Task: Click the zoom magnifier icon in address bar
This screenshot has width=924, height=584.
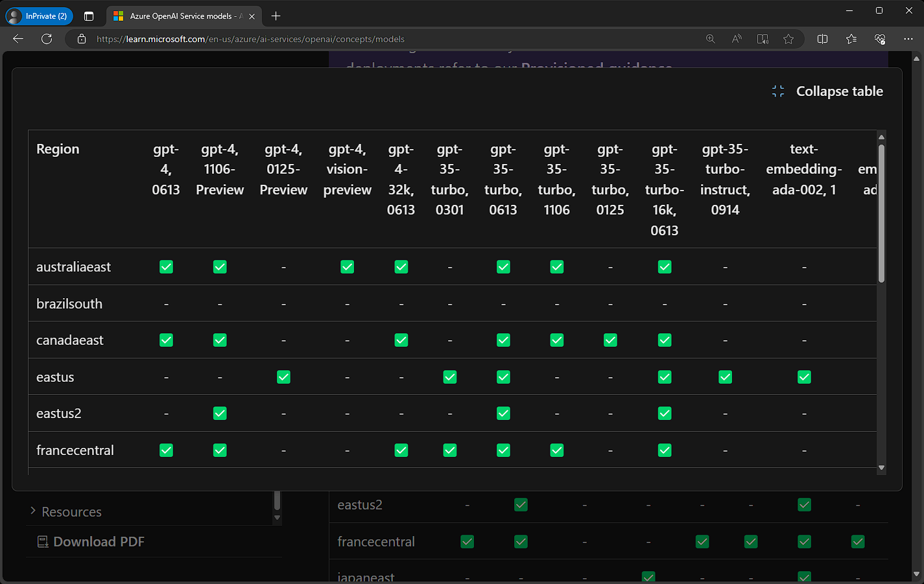Action: click(711, 39)
